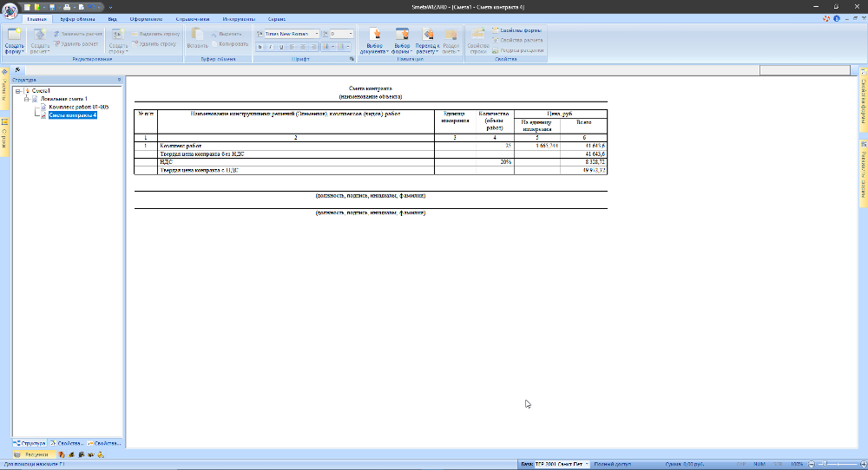868x470 pixels.
Task: Open the first Свойства bottom panel tab
Action: [67, 443]
